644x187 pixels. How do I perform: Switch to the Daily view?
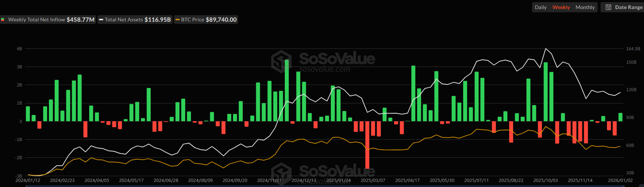tap(540, 7)
